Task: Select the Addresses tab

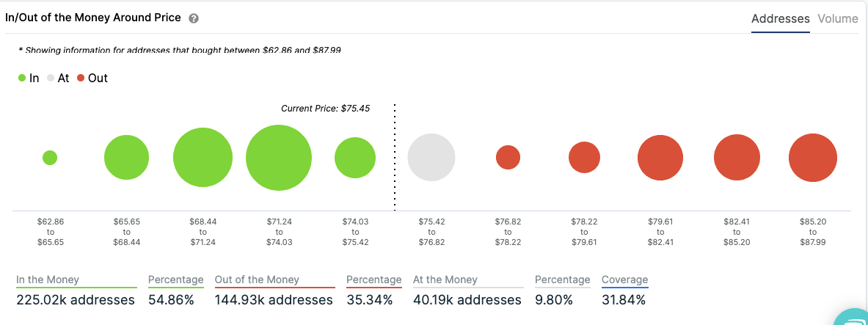Action: click(780, 19)
